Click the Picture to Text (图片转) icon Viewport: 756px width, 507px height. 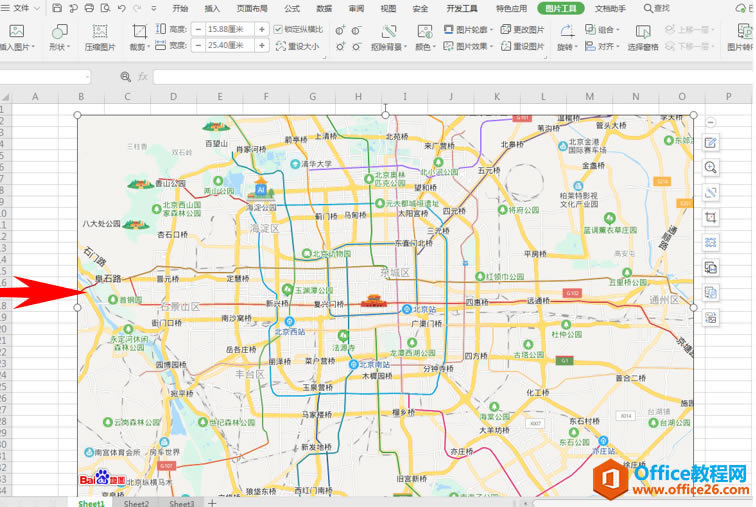point(745,31)
